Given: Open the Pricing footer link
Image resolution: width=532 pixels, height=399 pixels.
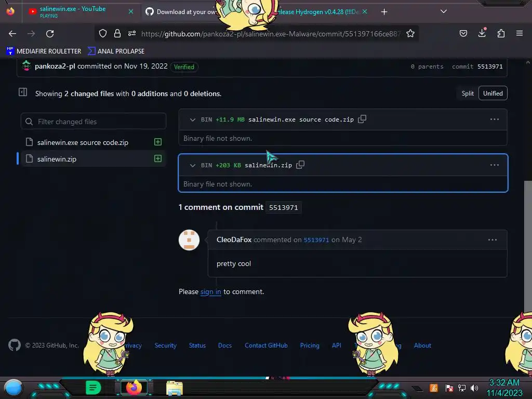Looking at the screenshot, I should pos(310,345).
